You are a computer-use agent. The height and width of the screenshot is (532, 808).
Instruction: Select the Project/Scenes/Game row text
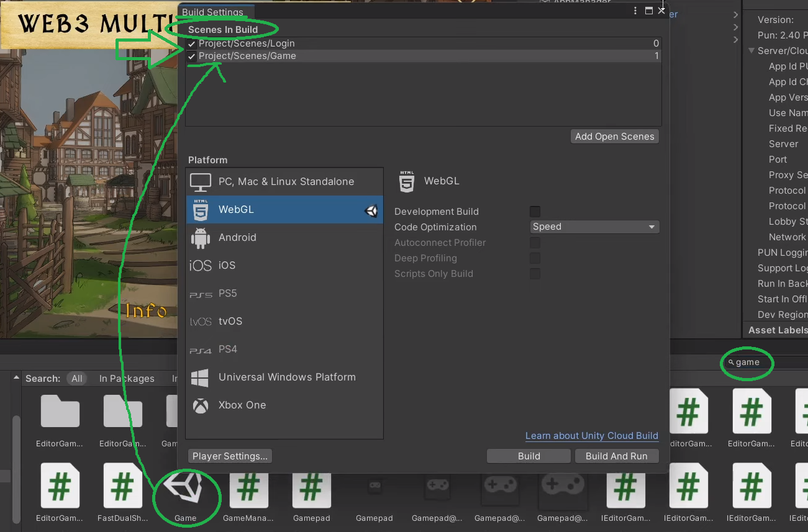[x=247, y=56]
